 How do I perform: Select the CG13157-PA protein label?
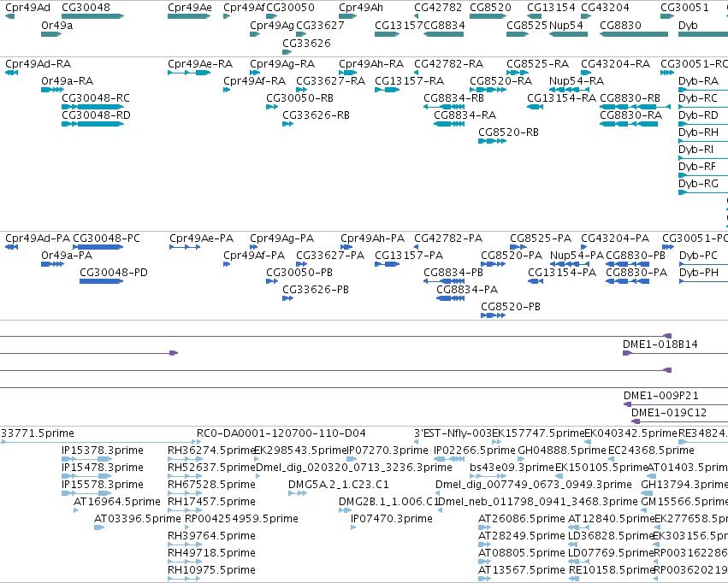[409, 255]
